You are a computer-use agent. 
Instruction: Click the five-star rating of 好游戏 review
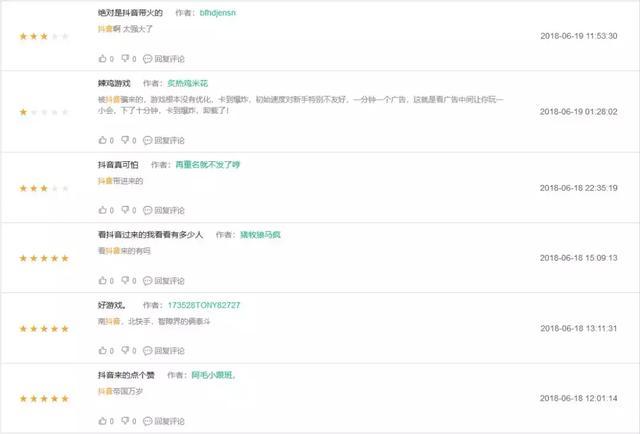point(44,328)
